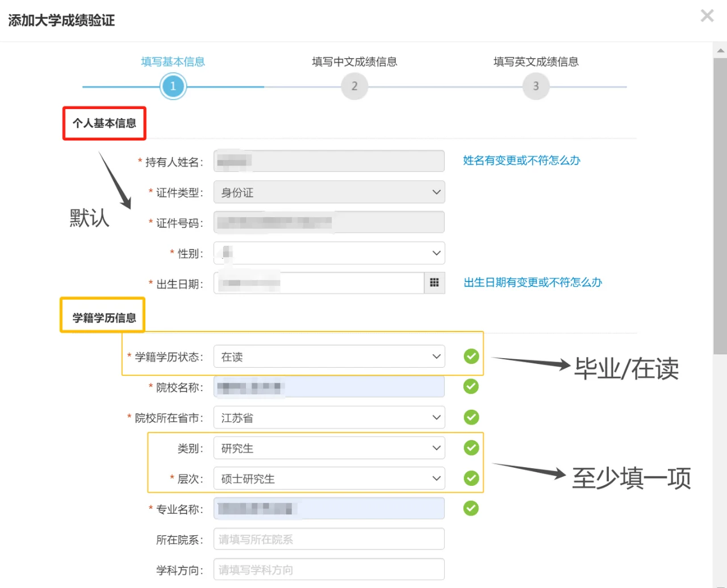The height and width of the screenshot is (588, 727).
Task: Open link 姓名有变更或不符怎么办
Action: coord(521,161)
